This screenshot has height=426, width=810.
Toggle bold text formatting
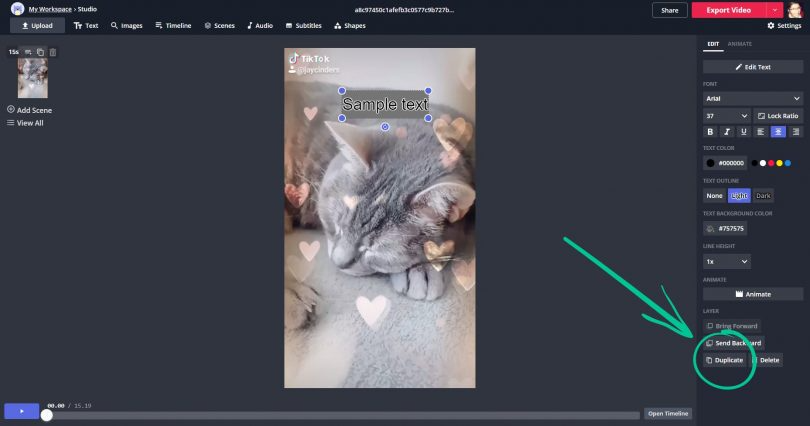pyautogui.click(x=711, y=131)
